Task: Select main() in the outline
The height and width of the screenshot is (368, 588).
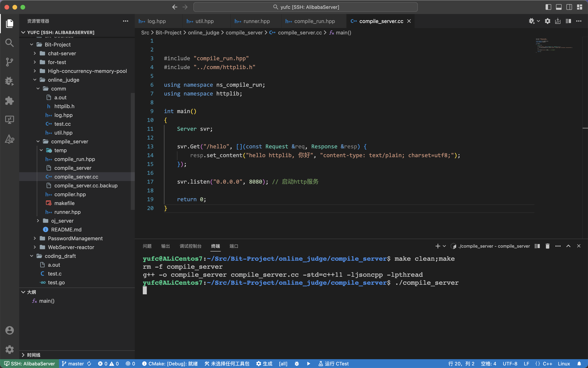Action: (47, 301)
